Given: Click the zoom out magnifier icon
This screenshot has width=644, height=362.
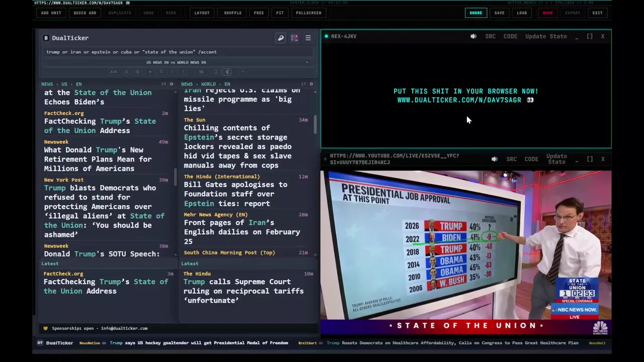Looking at the screenshot, I should click(126, 72).
